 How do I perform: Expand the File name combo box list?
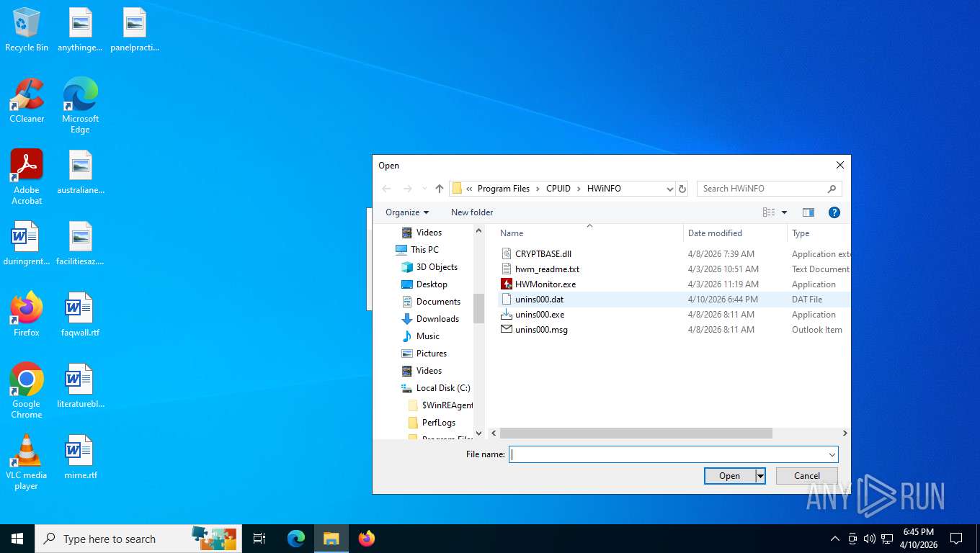[832, 454]
